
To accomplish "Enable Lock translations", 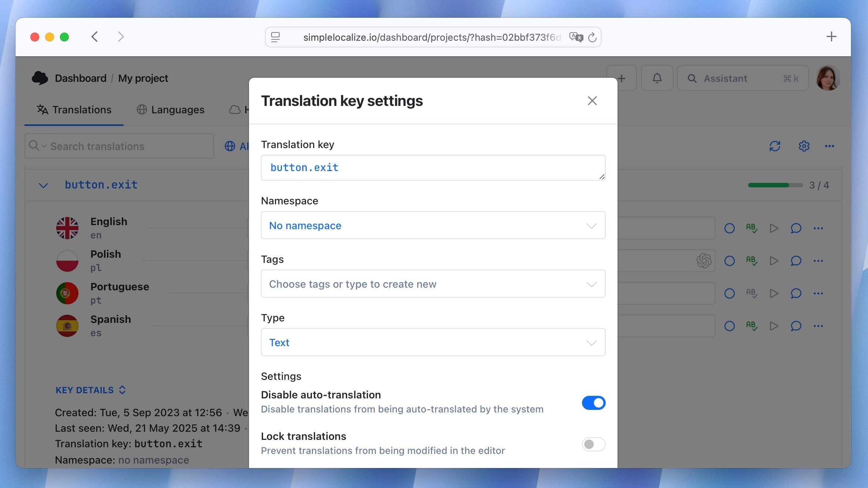I will click(593, 444).
